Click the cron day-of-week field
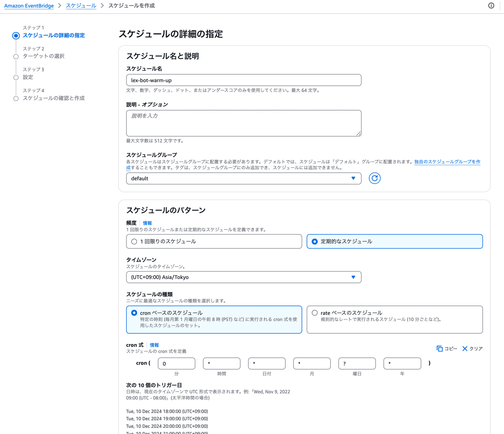 click(x=357, y=363)
